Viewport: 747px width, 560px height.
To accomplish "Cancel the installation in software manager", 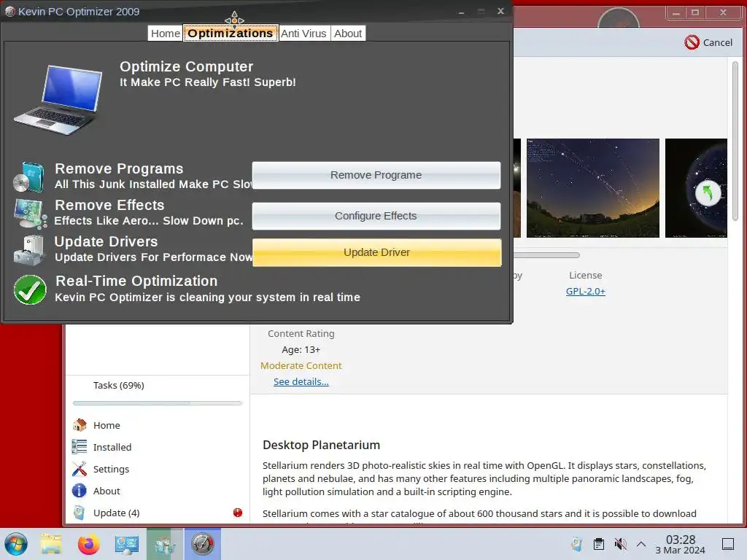I will (708, 42).
